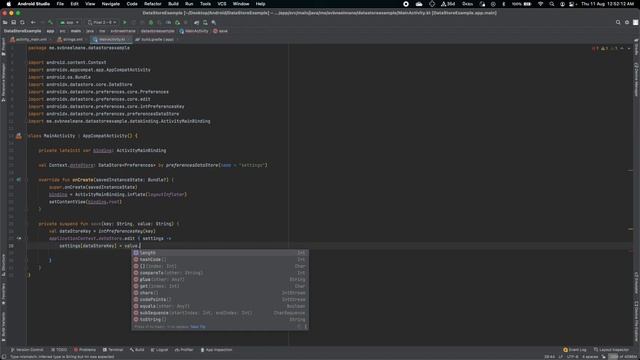Open the Layout Inspector

pyautogui.click(x=611, y=350)
